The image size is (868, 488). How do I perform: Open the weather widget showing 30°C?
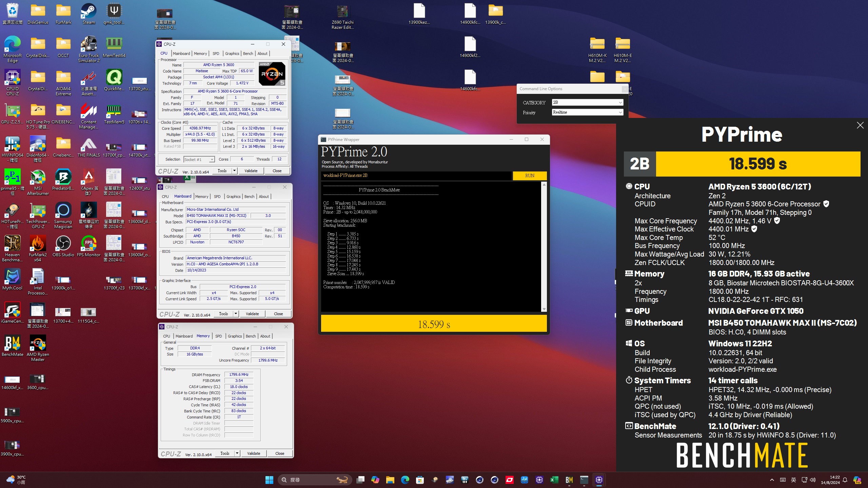[16, 480]
